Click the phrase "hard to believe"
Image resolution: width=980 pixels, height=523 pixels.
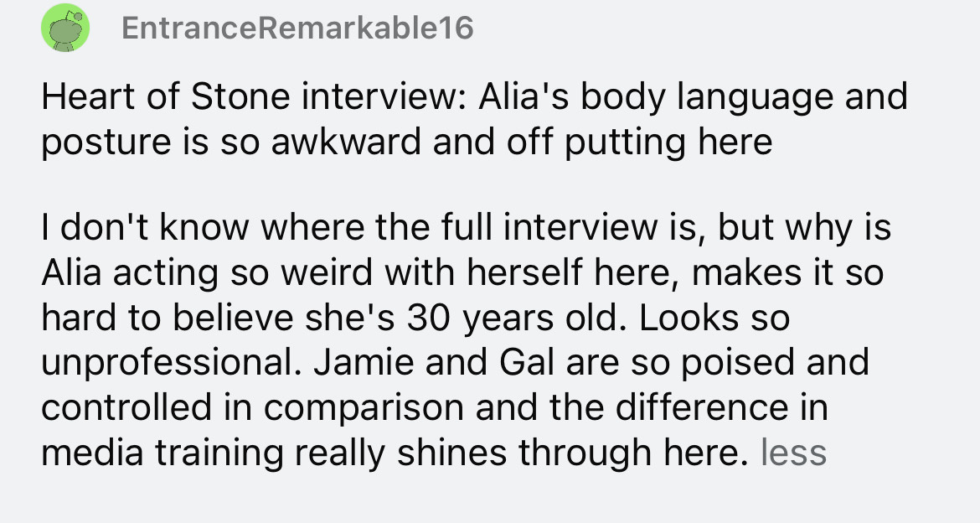[152, 318]
